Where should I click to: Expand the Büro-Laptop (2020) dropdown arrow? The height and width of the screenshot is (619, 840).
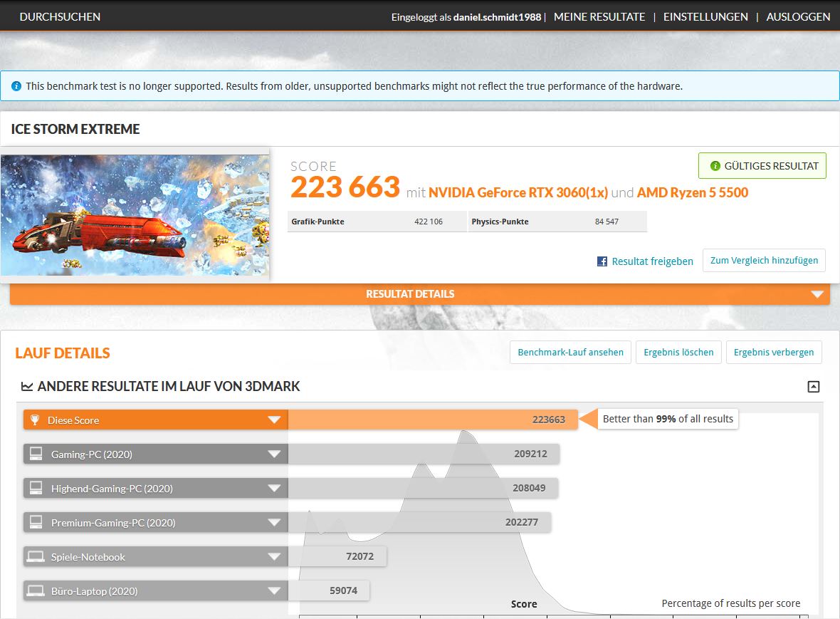click(x=274, y=591)
